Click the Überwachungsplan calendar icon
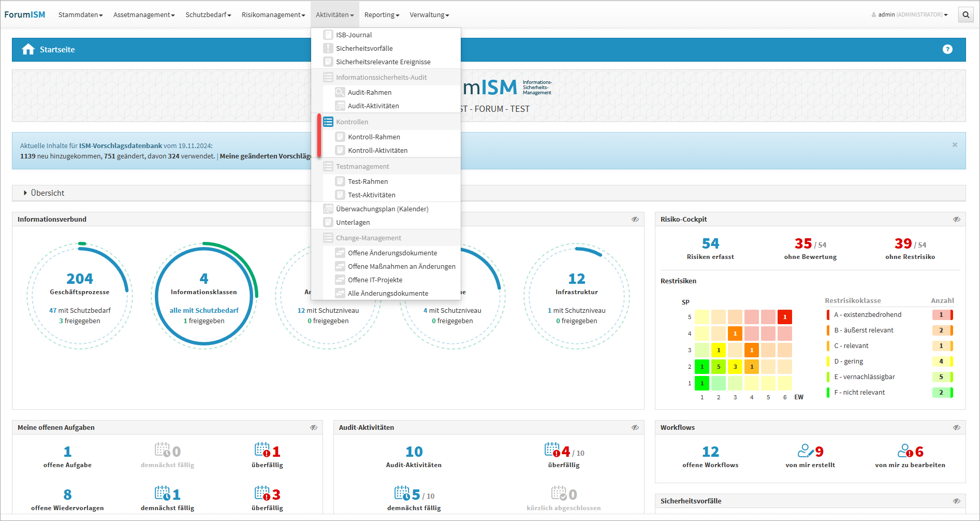Viewport: 980px width, 521px height. (x=328, y=209)
